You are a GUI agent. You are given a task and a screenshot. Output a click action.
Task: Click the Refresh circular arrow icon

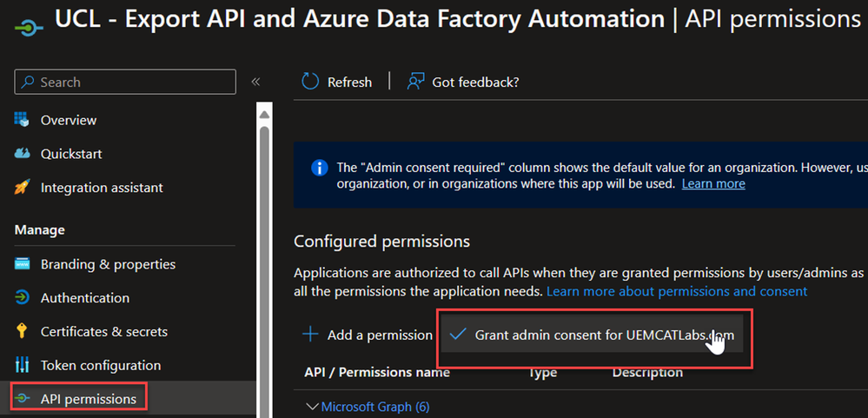tap(310, 82)
